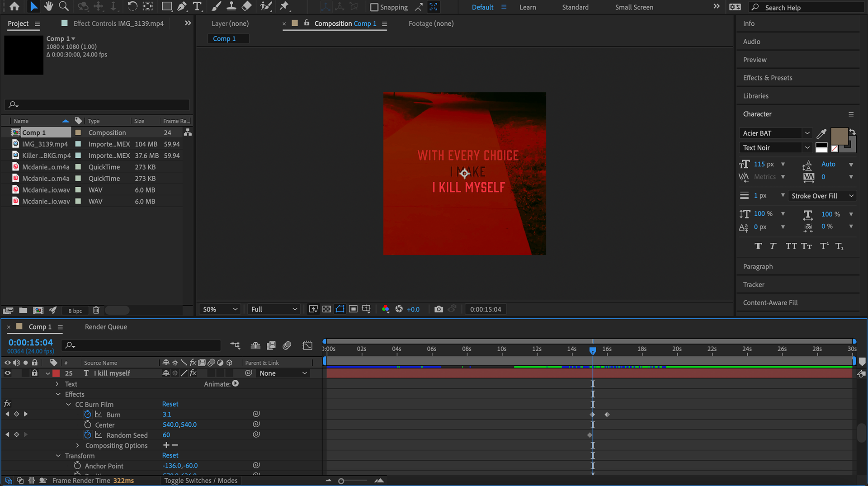This screenshot has width=868, height=486.
Task: Adjust the timeline zoom slider
Action: [341, 481]
